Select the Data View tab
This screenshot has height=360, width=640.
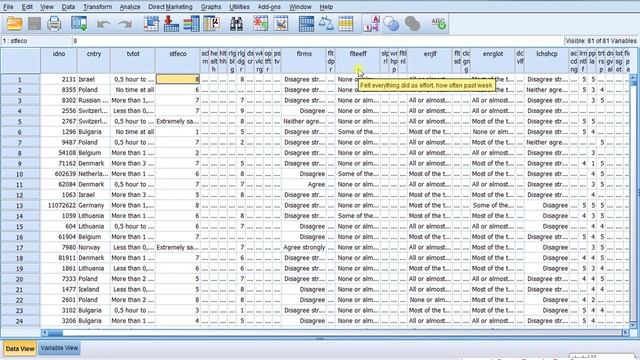20,349
